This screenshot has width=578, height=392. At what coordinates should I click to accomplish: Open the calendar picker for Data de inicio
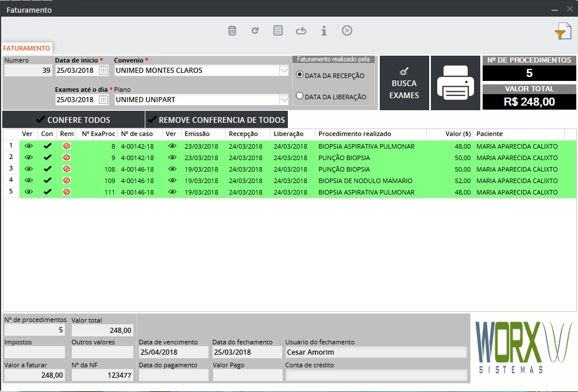(x=103, y=70)
